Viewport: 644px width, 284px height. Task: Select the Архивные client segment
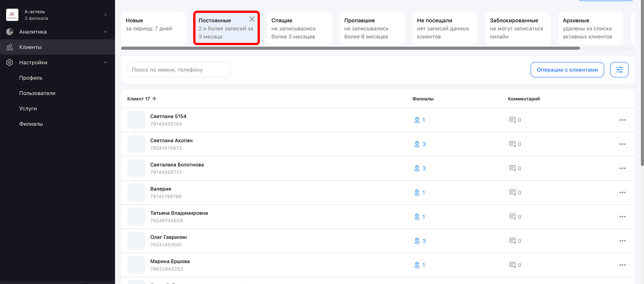(x=591, y=28)
